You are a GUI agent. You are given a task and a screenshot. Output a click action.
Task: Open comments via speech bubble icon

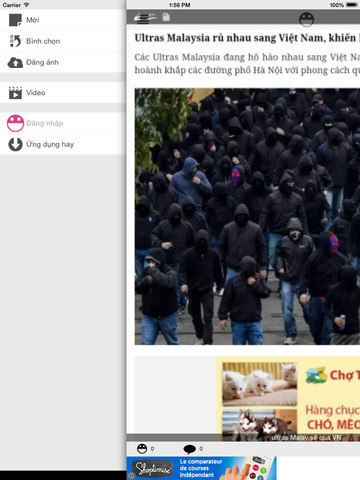(189, 449)
